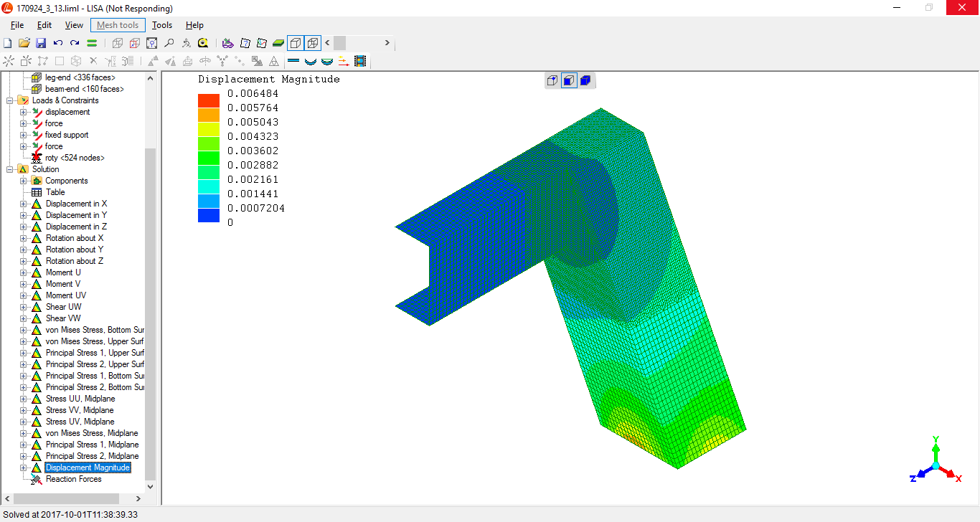Click the magnifying glass zoom icon
This screenshot has height=522, width=980.
click(x=169, y=43)
